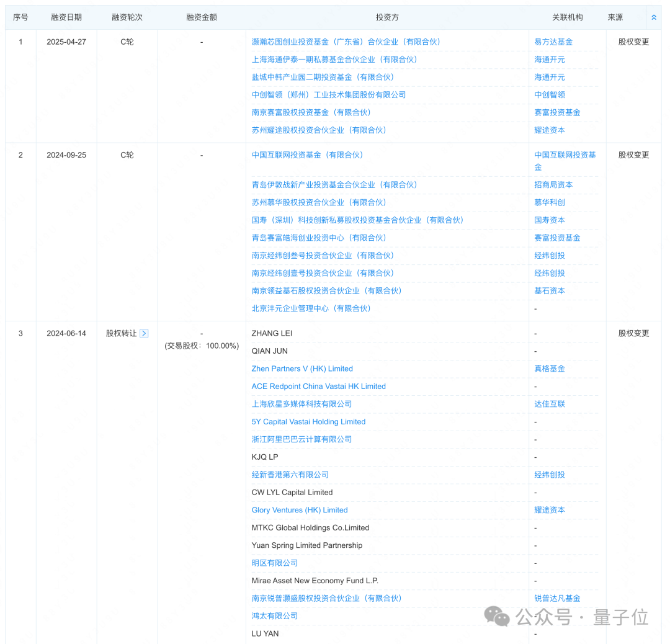Viewport: 670px width, 644px height.
Task: Open 青岛赛富皓海创业投资中心 link
Action: click(319, 238)
